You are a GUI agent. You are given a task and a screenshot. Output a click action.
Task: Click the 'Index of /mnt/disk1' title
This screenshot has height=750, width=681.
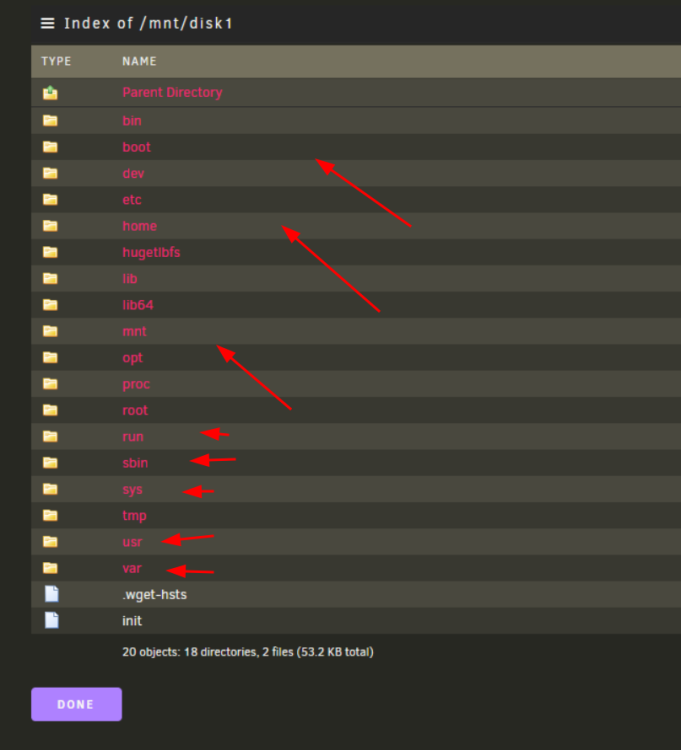[148, 23]
